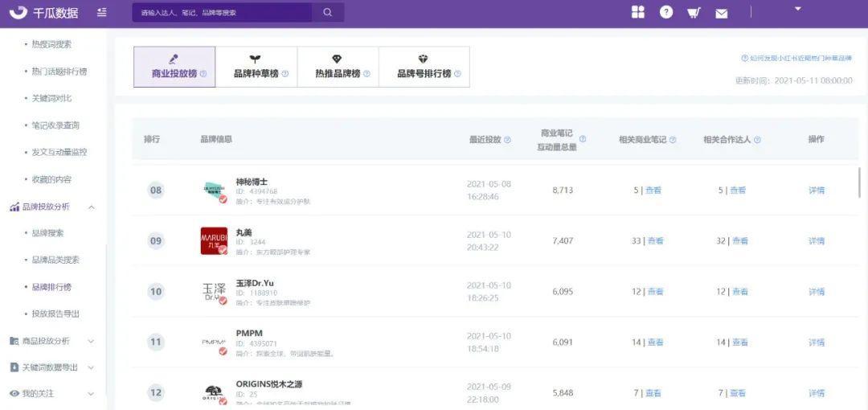Click the search magnifier icon in header

pyautogui.click(x=327, y=12)
